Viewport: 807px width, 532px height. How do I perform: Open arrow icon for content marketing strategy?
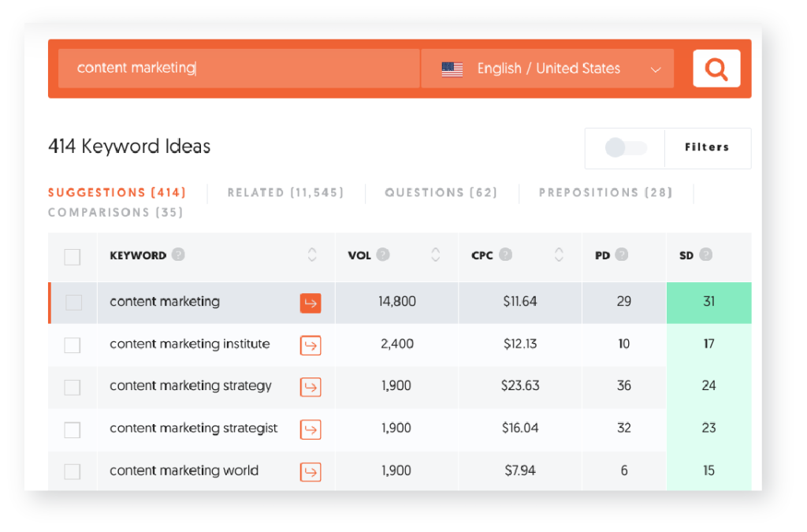click(311, 387)
